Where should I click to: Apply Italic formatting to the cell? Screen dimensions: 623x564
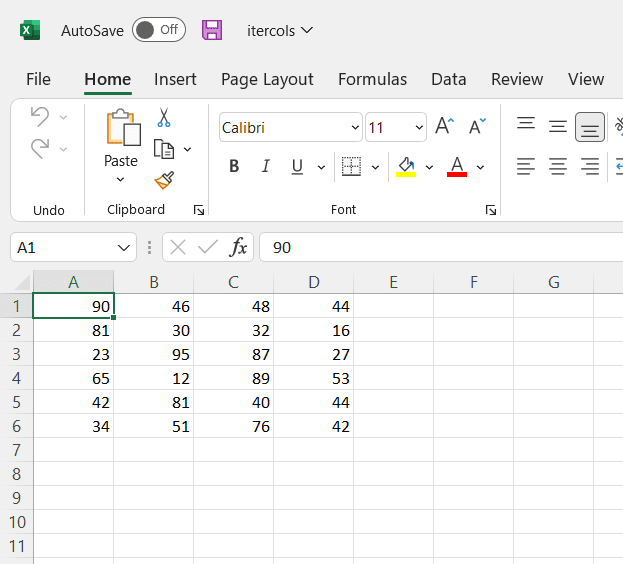(265, 166)
